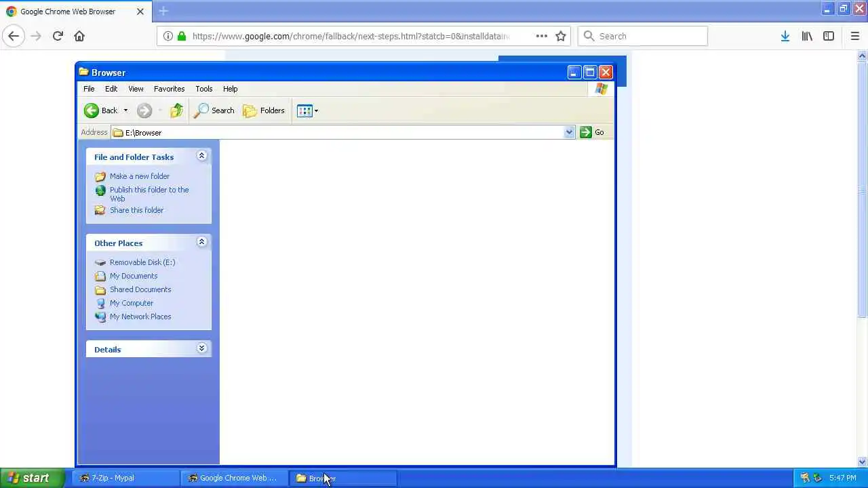Click Share this folder
This screenshot has width=868, height=488.
pos(136,210)
